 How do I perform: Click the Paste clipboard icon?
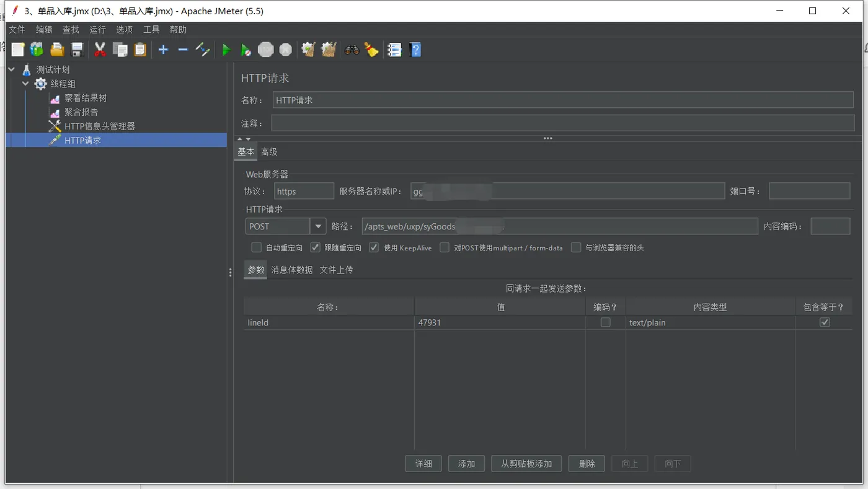click(x=140, y=50)
